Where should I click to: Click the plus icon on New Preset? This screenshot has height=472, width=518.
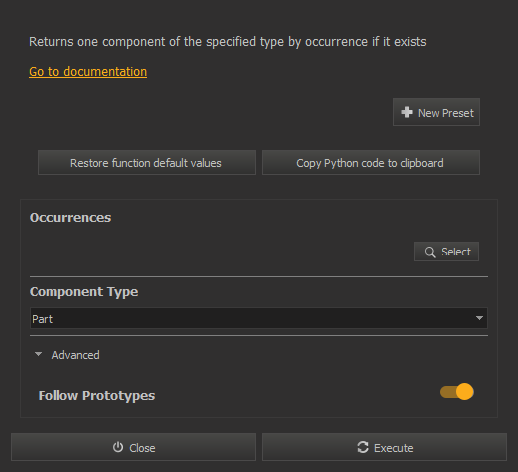pos(407,112)
